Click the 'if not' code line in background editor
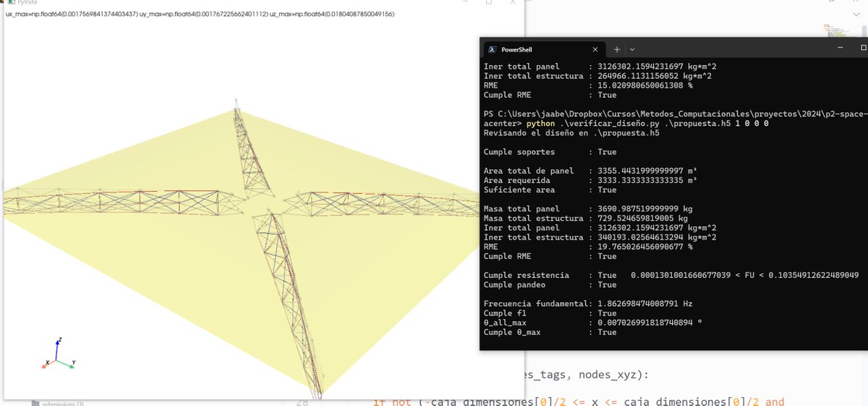 pos(578,402)
